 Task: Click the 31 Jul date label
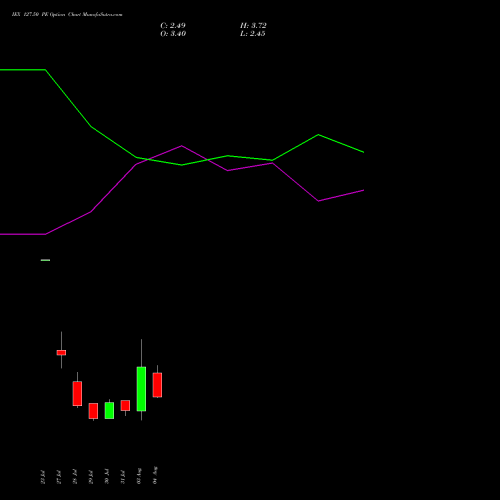tap(123, 477)
